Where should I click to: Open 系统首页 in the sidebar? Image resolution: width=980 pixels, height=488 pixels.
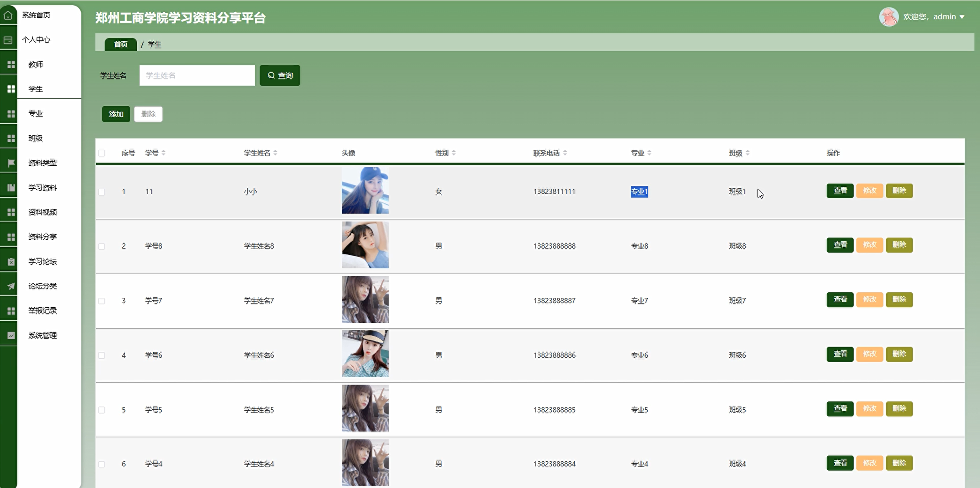tap(36, 15)
